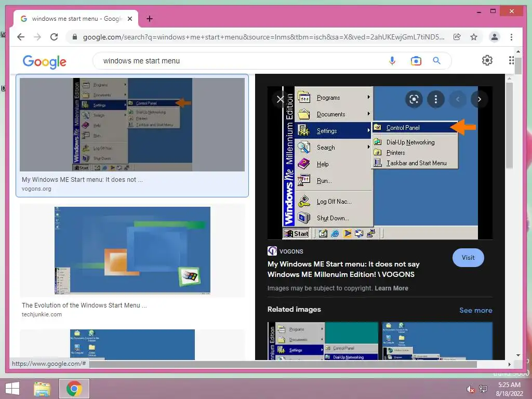This screenshot has height=399, width=532.
Task: Open preview panel more options menu
Action: 436,99
